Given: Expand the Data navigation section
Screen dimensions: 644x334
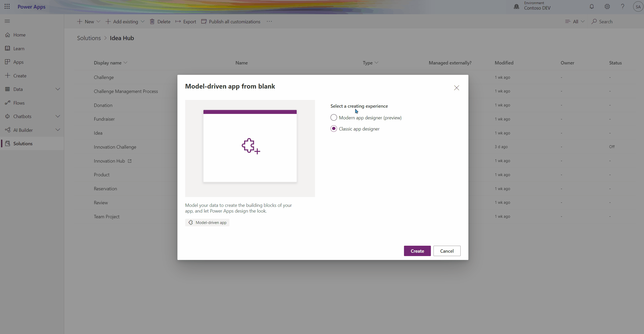Looking at the screenshot, I should [58, 89].
